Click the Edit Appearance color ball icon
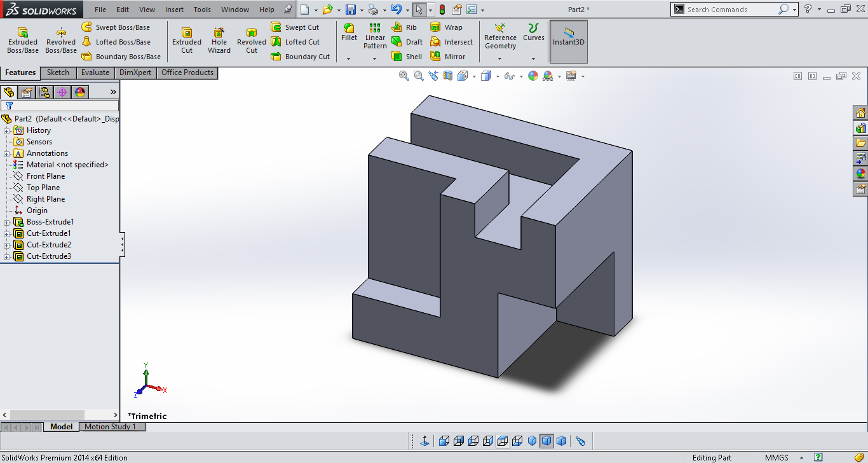This screenshot has width=868, height=463. pyautogui.click(x=532, y=76)
